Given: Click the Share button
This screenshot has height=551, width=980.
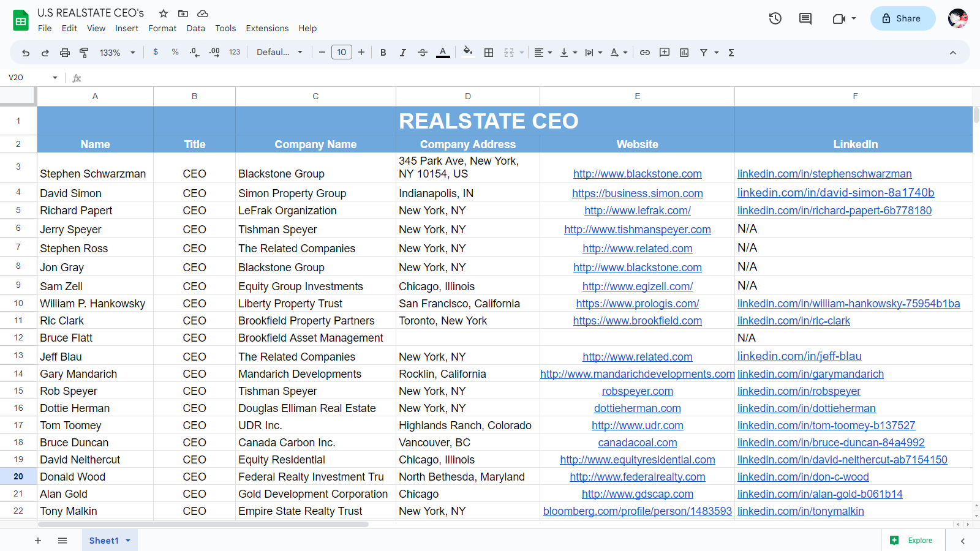Looking at the screenshot, I should coord(903,18).
